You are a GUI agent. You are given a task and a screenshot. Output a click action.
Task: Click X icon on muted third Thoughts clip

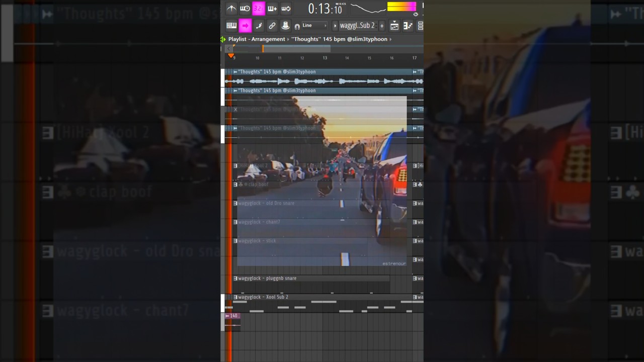[x=235, y=110]
